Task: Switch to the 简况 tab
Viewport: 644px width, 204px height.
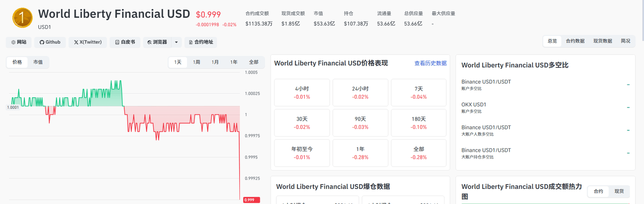Action: coord(625,41)
